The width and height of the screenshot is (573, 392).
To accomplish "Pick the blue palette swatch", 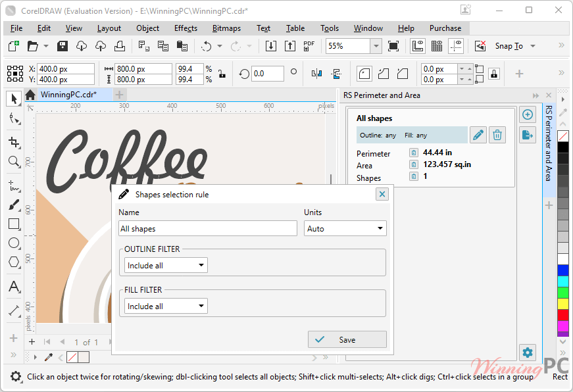I will point(563,270).
